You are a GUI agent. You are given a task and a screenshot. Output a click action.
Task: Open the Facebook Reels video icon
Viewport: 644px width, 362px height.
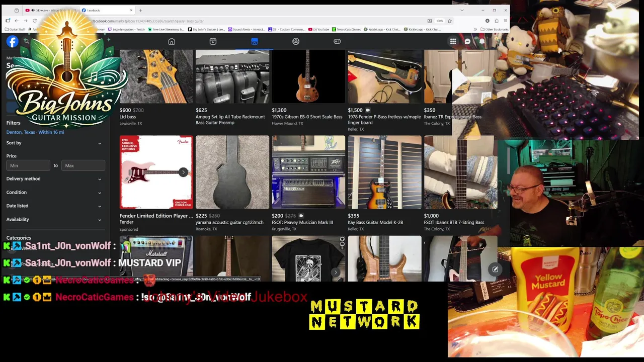click(x=213, y=41)
